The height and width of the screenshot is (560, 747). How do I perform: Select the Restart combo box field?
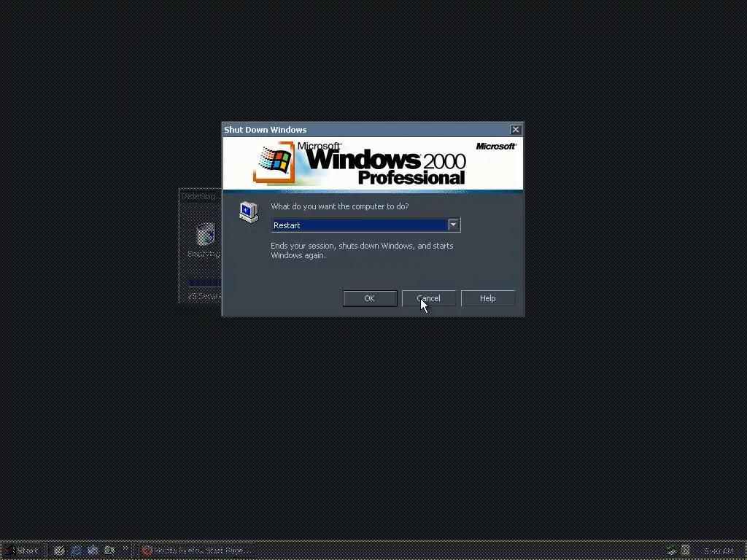[x=365, y=225]
